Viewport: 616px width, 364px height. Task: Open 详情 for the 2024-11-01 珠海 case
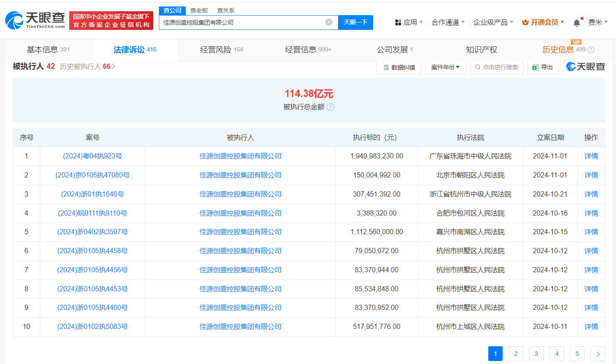click(x=591, y=156)
